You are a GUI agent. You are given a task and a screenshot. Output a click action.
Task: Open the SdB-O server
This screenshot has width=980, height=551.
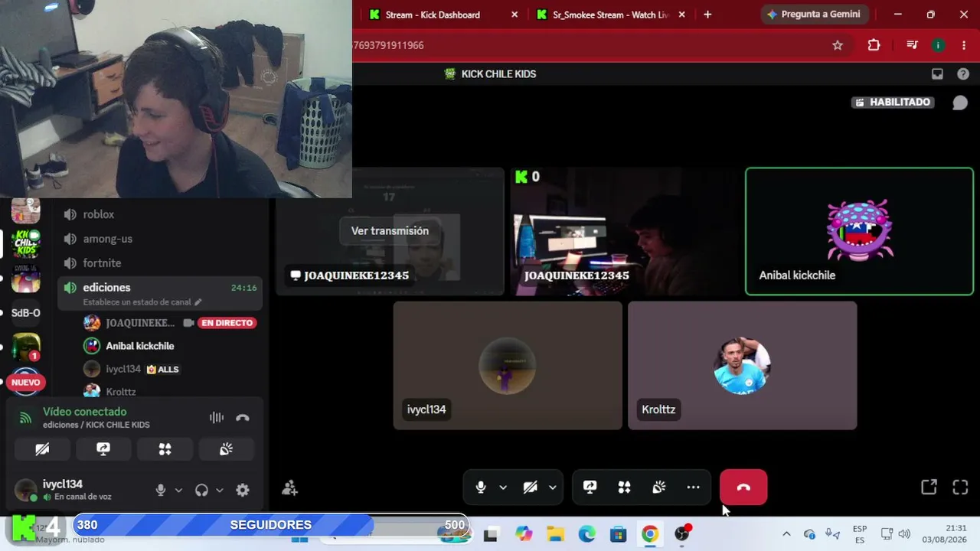25,313
